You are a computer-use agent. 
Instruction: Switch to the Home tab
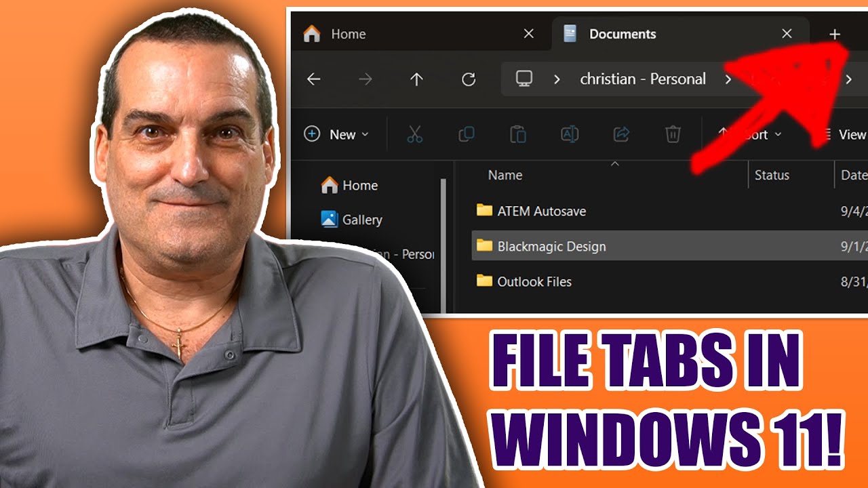click(x=420, y=34)
